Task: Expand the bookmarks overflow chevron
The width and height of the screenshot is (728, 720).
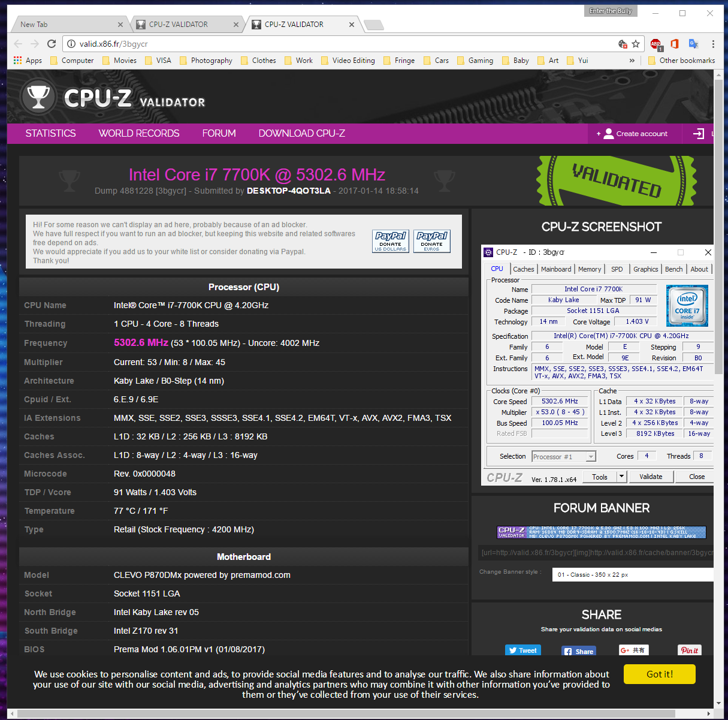Action: click(632, 61)
